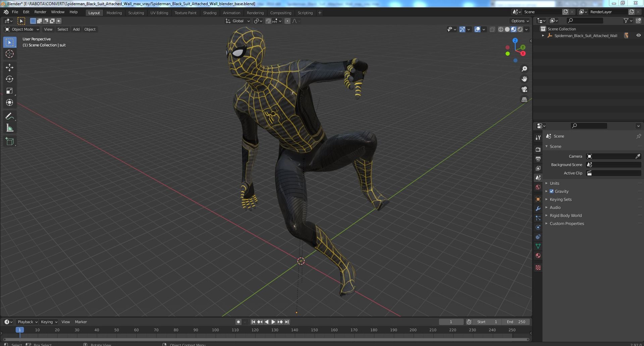Viewport: 644px width, 346px height.
Task: Click the outliner search field
Action: tap(584, 21)
